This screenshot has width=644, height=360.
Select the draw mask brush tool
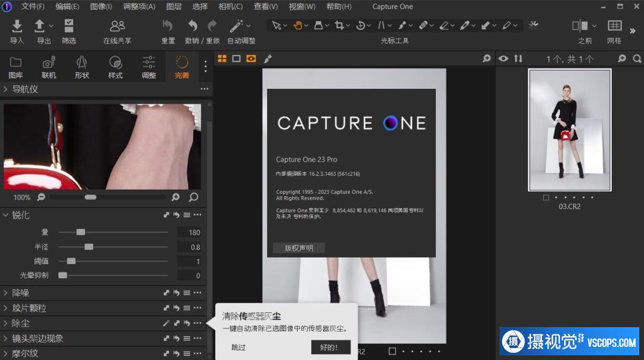click(x=402, y=26)
